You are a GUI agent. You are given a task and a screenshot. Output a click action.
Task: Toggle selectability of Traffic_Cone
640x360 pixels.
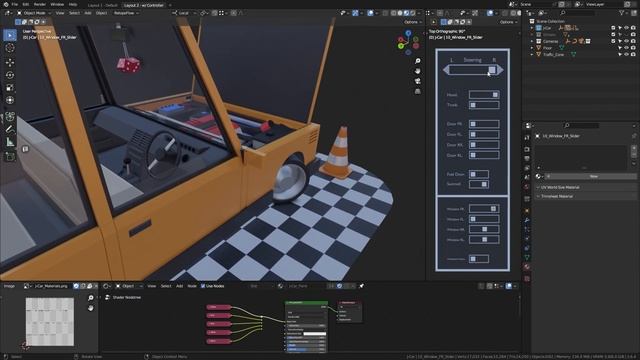[620, 54]
